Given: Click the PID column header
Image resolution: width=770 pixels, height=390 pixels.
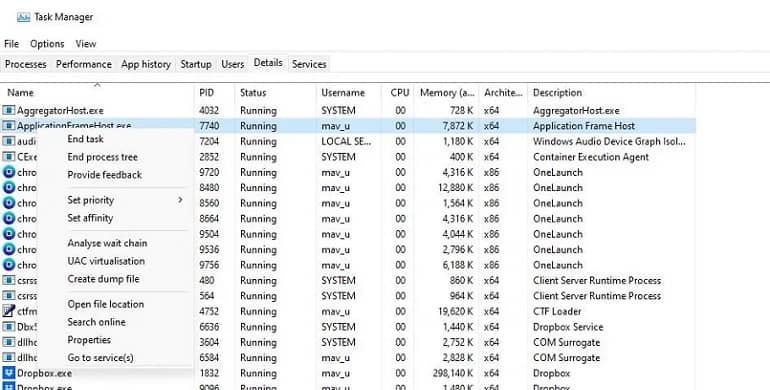Looking at the screenshot, I should [206, 92].
